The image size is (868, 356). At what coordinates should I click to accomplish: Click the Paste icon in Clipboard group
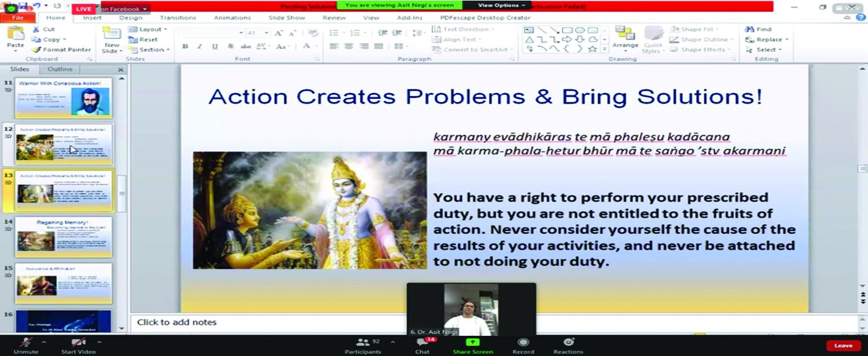tap(16, 35)
